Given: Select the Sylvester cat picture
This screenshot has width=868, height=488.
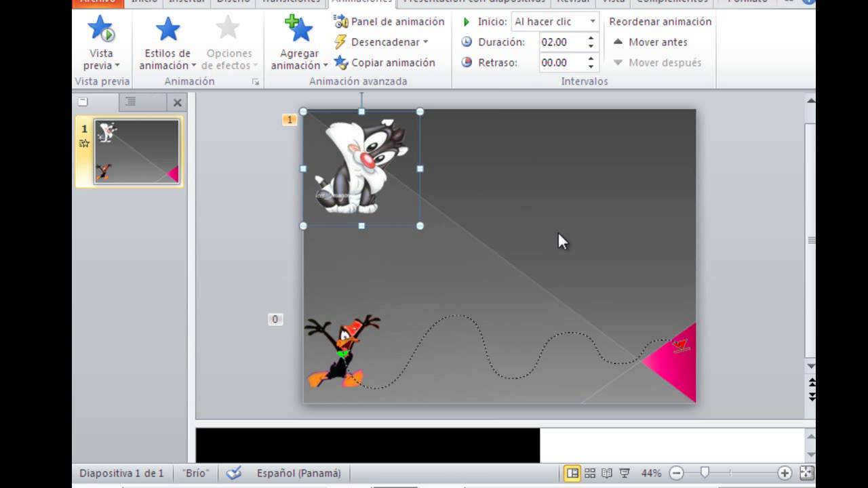Looking at the screenshot, I should [x=361, y=167].
